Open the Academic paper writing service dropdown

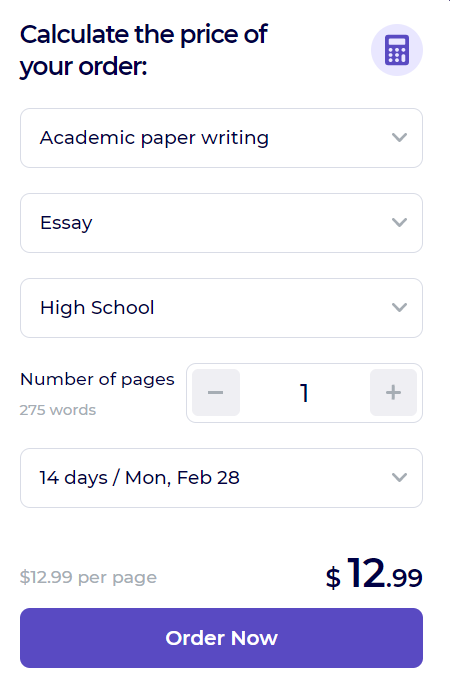221,138
